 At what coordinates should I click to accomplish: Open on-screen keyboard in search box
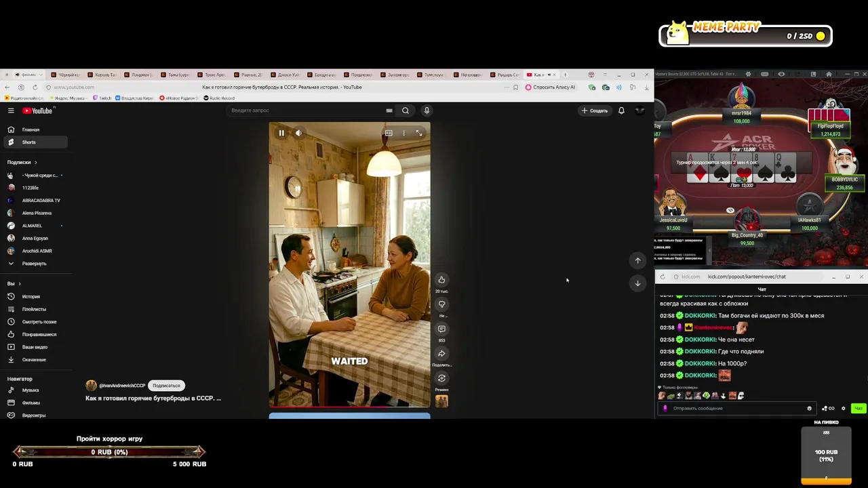(389, 110)
